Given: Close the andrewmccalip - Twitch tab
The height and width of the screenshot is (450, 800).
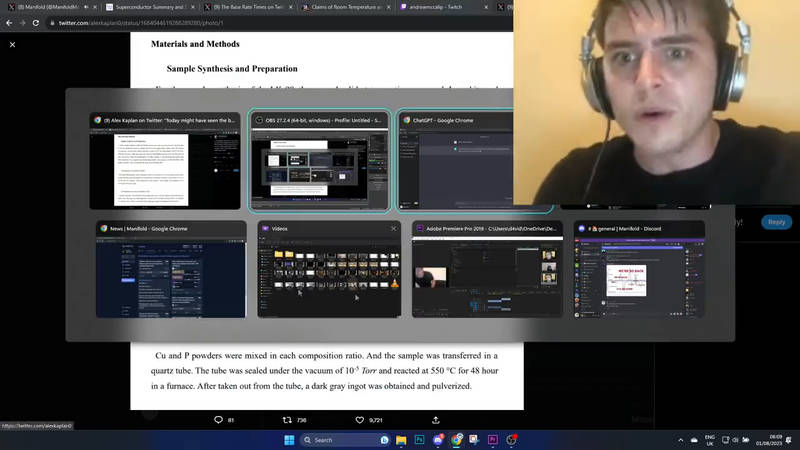Looking at the screenshot, I should point(486,7).
